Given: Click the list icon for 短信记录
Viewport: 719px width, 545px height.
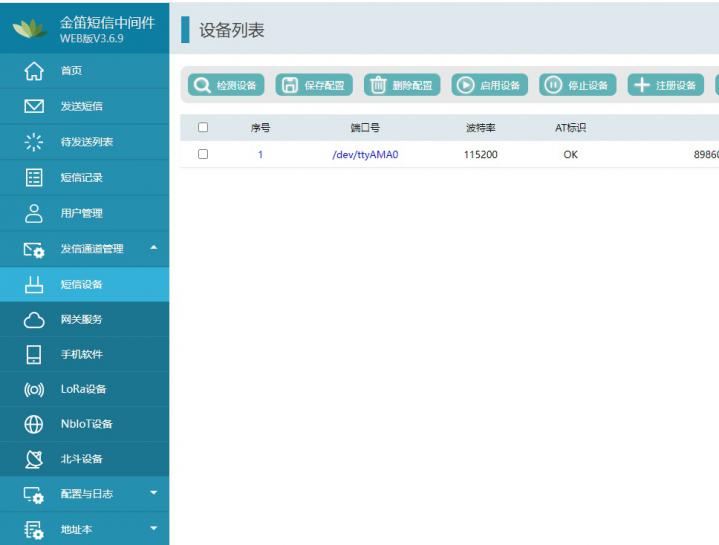Looking at the screenshot, I should (34, 177).
